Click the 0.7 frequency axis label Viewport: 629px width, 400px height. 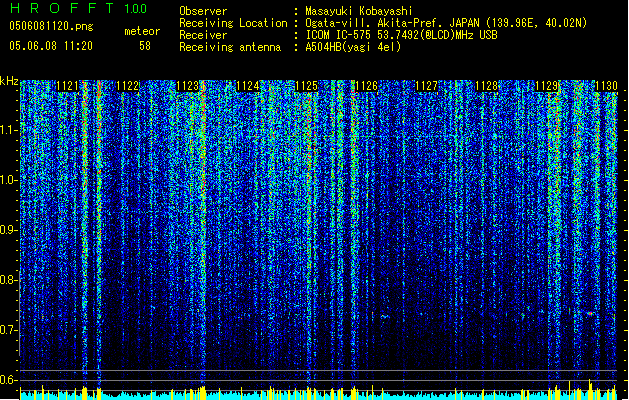point(9,330)
